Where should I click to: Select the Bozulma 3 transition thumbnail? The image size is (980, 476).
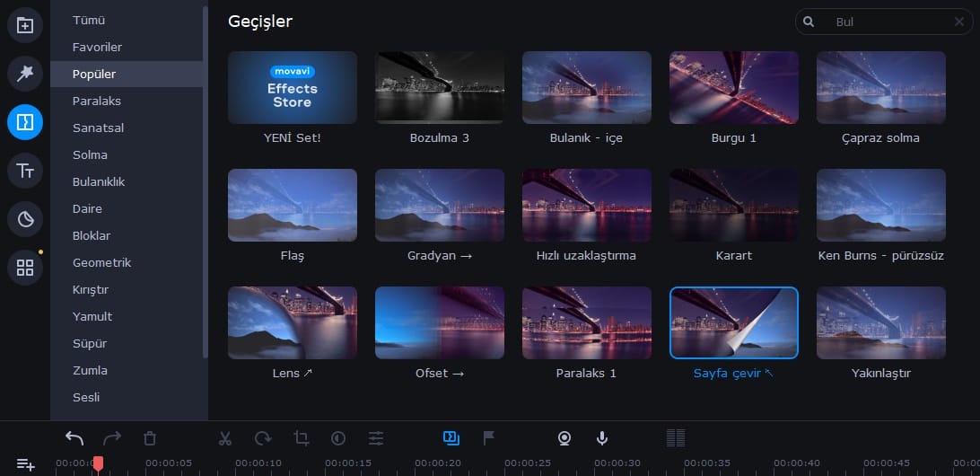440,88
